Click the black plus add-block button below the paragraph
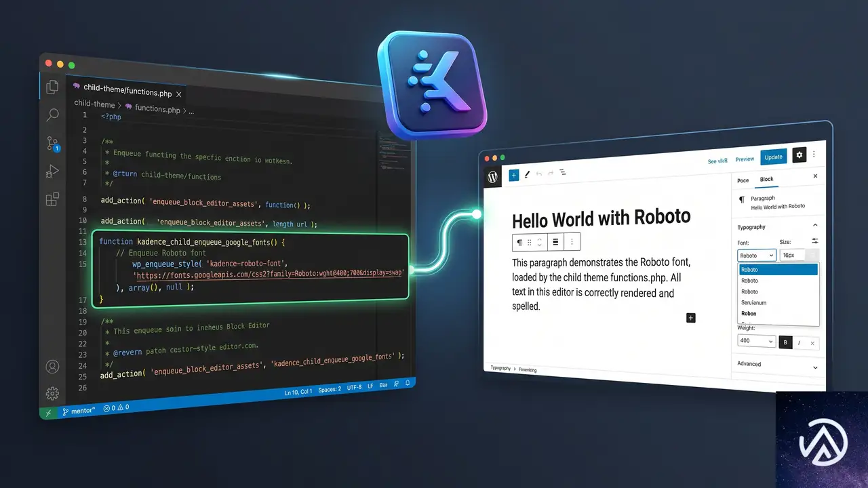This screenshot has height=488, width=868. coord(691,318)
